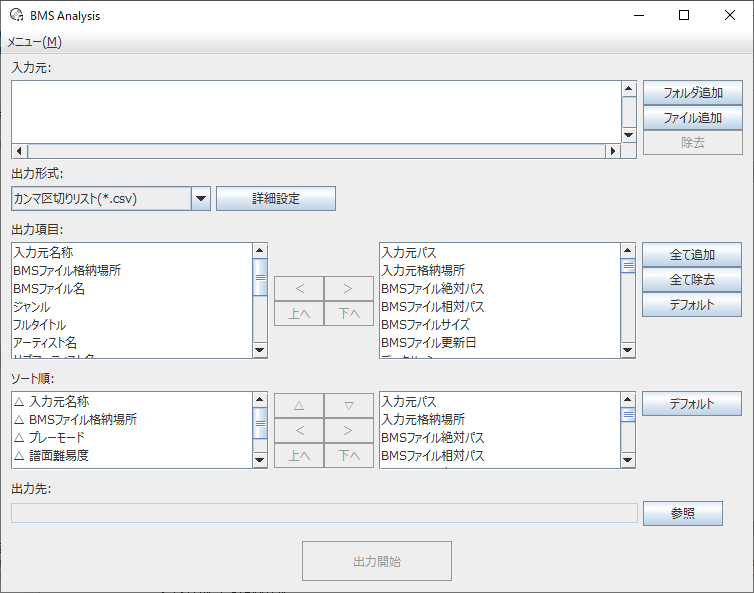Select BMSファイルサイズ in the right output list
The height and width of the screenshot is (593, 754).
tap(500, 325)
